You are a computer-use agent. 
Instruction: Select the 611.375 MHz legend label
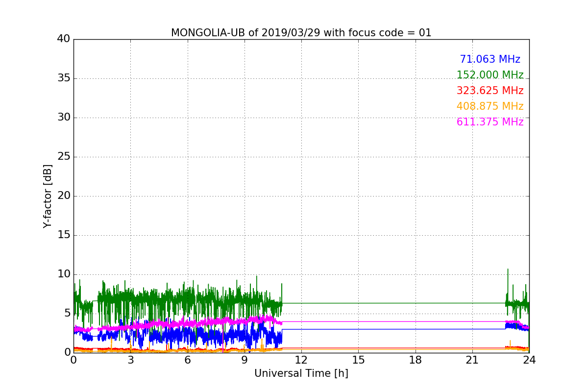(490, 122)
